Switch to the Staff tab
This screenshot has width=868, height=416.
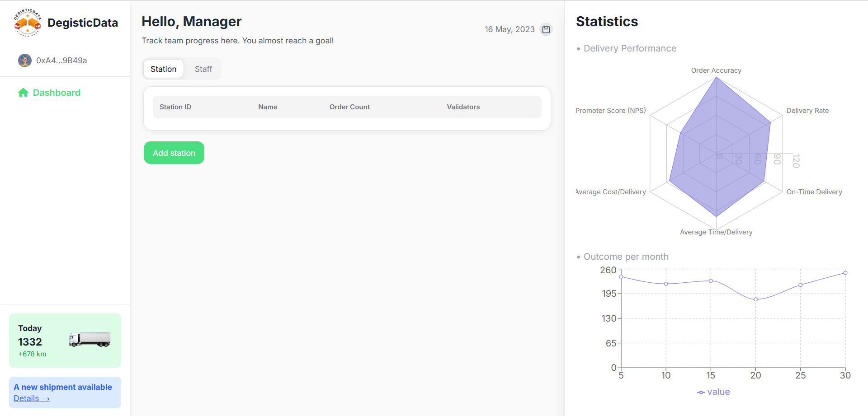[203, 69]
